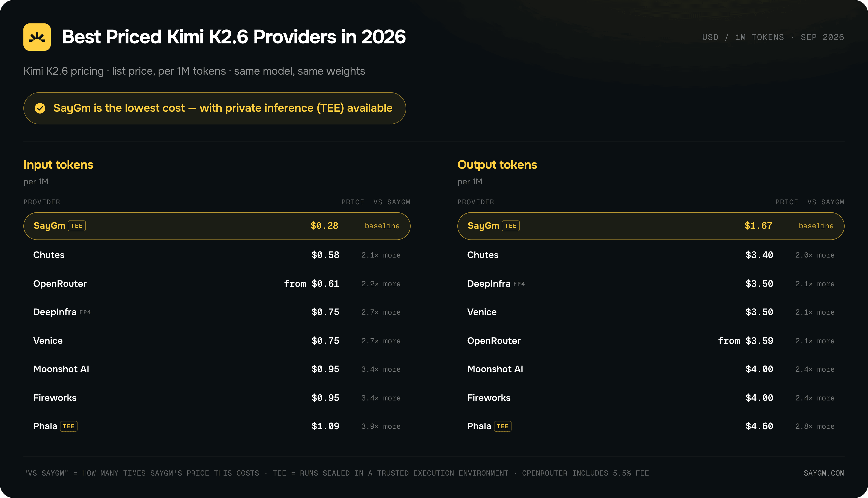
Task: Click the PROVIDER column header in Input tokens
Action: tap(42, 202)
